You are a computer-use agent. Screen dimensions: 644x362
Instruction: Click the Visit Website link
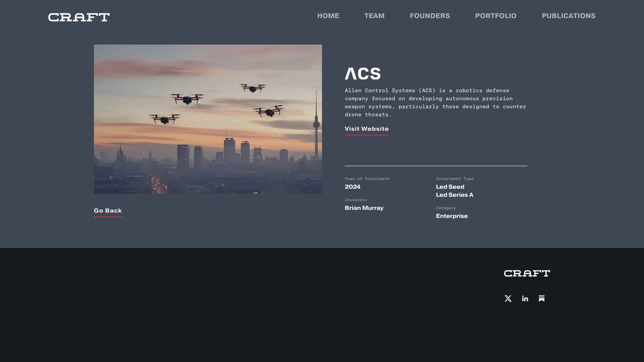[x=366, y=129]
